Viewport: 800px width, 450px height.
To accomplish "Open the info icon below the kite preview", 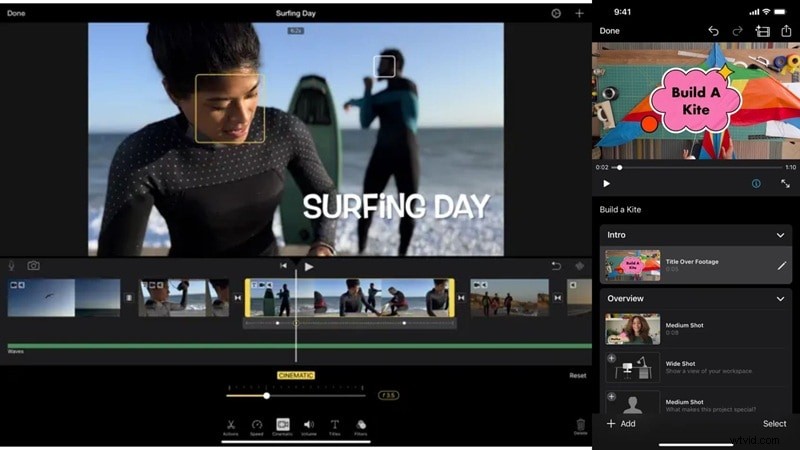I will pos(756,184).
